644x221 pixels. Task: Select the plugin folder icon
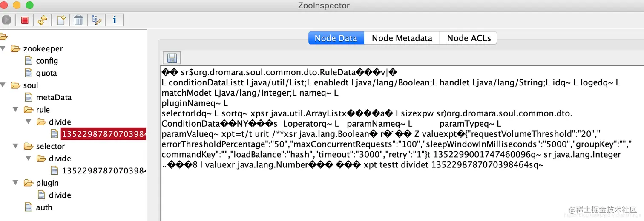coord(29,183)
